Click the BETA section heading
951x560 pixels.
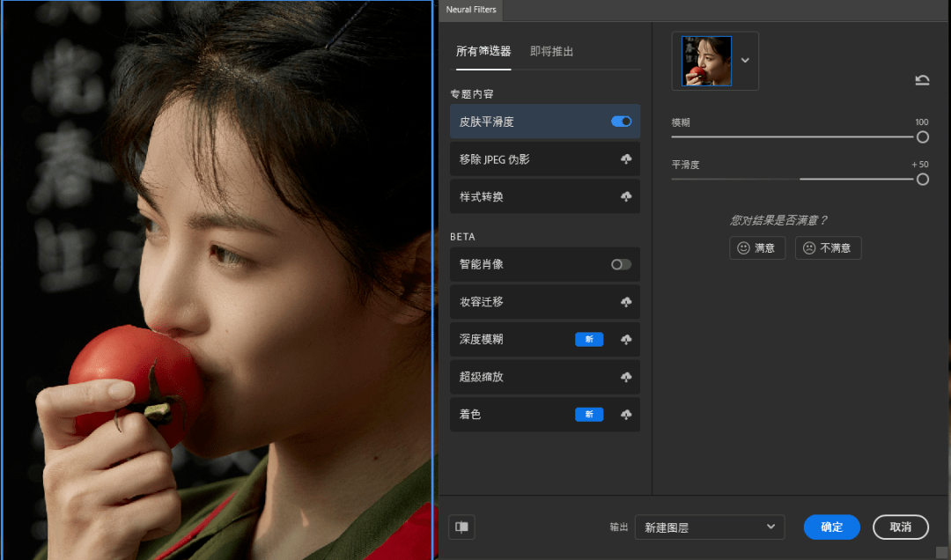click(x=462, y=237)
